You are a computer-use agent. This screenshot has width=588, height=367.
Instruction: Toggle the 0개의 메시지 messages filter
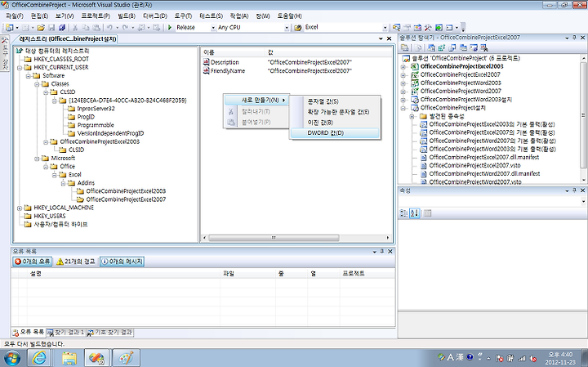pyautogui.click(x=122, y=262)
